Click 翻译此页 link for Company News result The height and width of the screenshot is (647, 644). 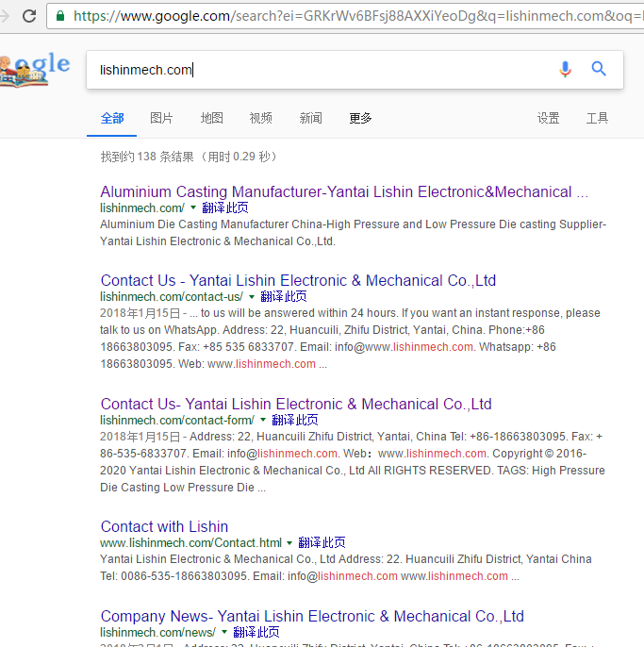point(256,632)
